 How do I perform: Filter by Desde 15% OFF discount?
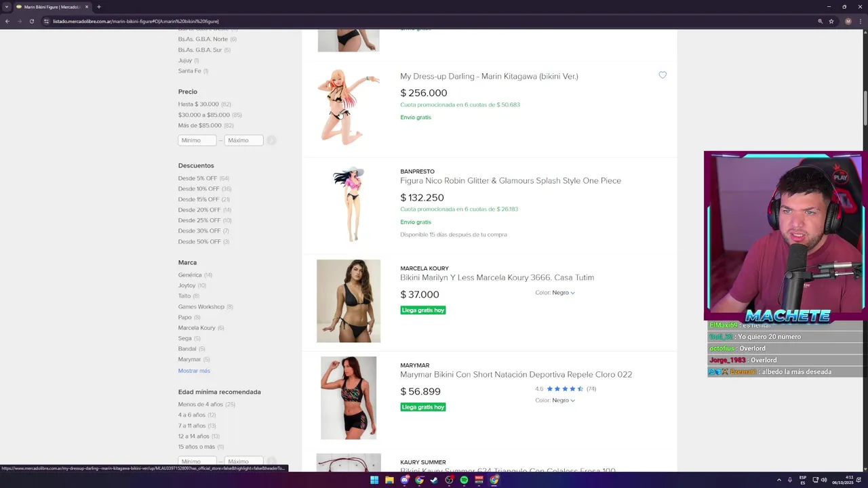tap(199, 199)
